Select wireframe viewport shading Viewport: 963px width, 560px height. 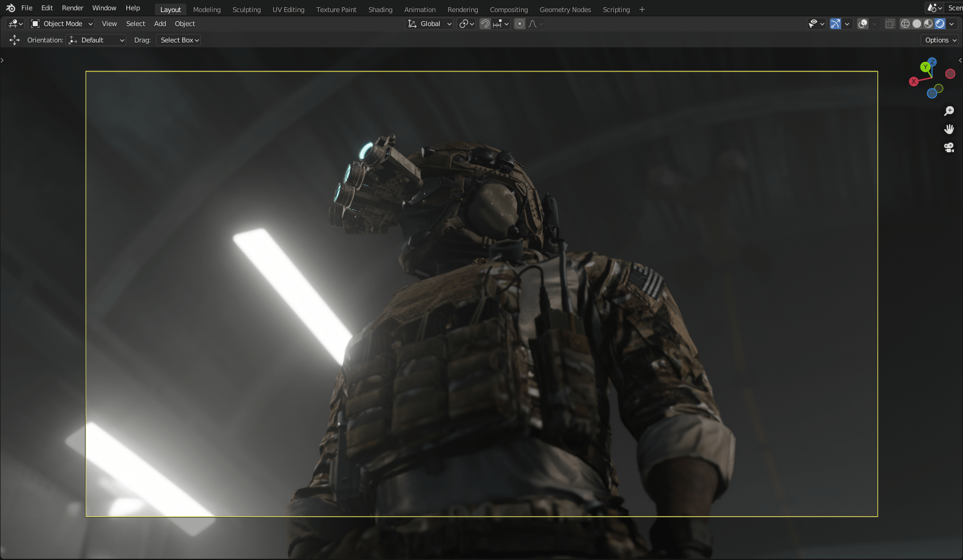pyautogui.click(x=905, y=24)
